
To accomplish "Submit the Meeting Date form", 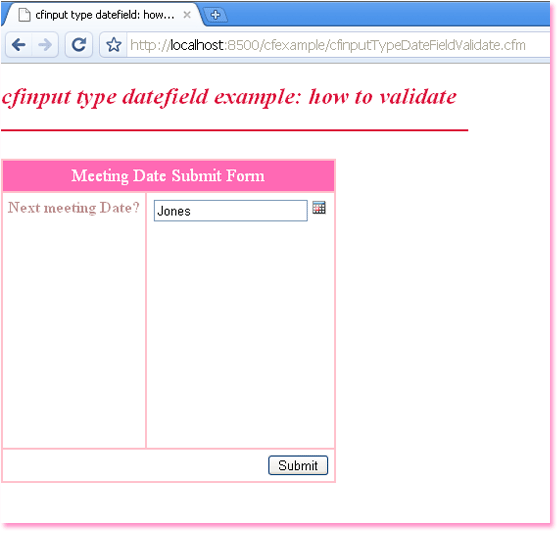I will pos(298,465).
